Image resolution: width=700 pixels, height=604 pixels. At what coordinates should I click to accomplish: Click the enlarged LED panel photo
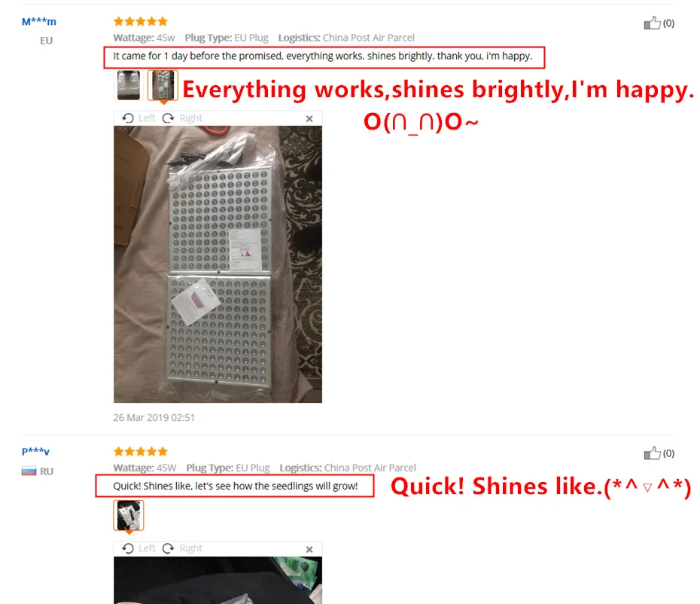(218, 264)
